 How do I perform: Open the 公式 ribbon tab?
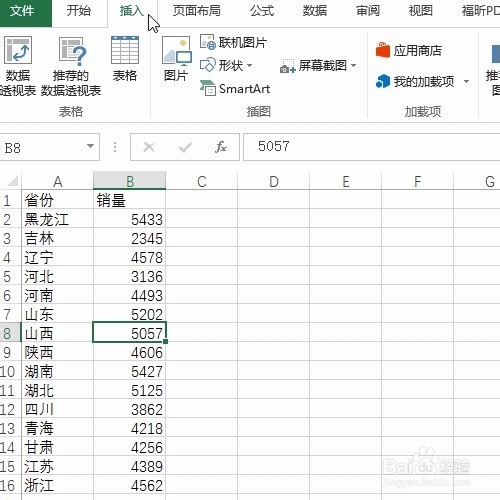[262, 11]
